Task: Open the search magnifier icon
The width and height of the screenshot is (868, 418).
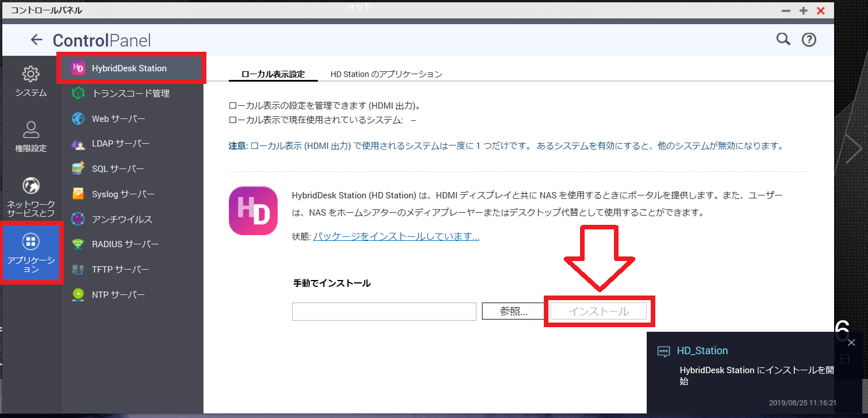Action: point(783,39)
